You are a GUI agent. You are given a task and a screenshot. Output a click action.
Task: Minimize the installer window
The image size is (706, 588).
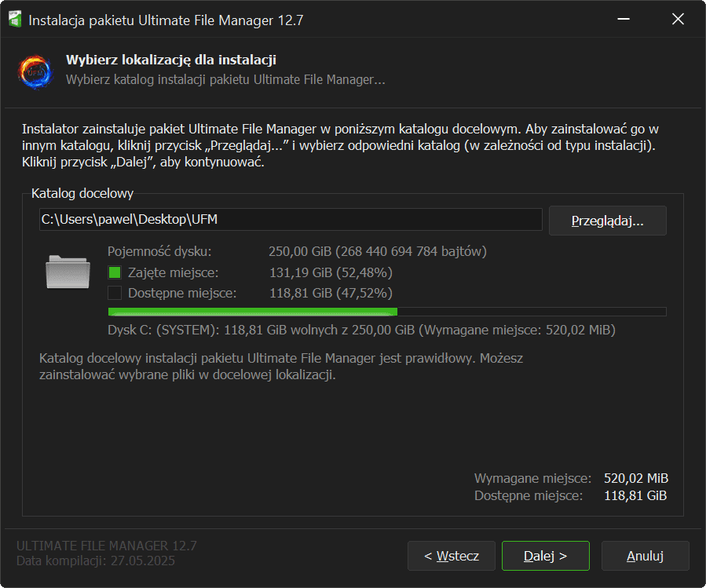click(x=623, y=20)
